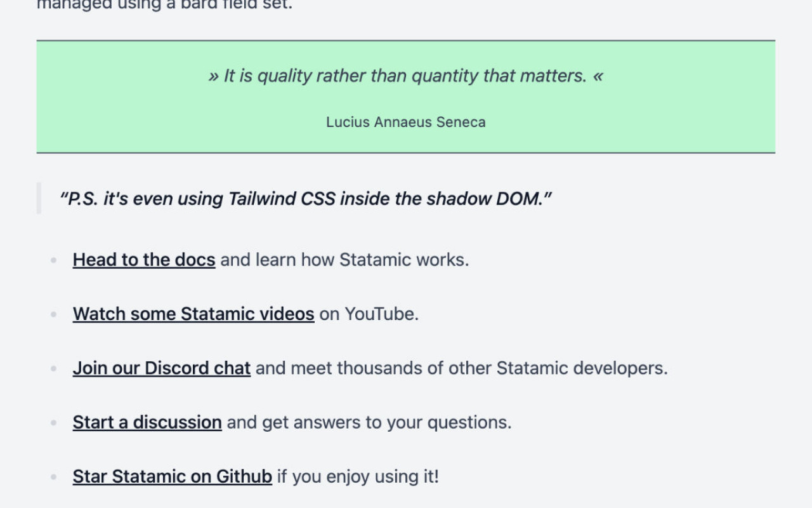
Task: Click the "Start a discussion" link
Action: pos(147,422)
